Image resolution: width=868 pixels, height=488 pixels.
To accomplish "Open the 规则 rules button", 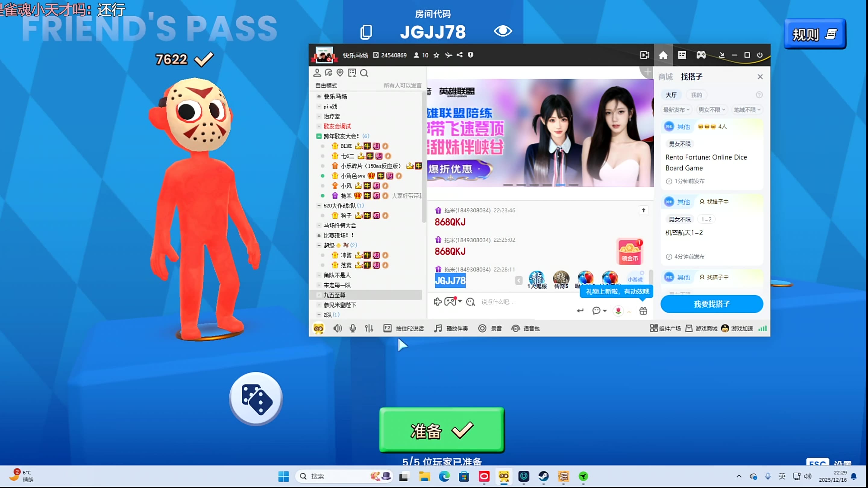I will click(814, 34).
